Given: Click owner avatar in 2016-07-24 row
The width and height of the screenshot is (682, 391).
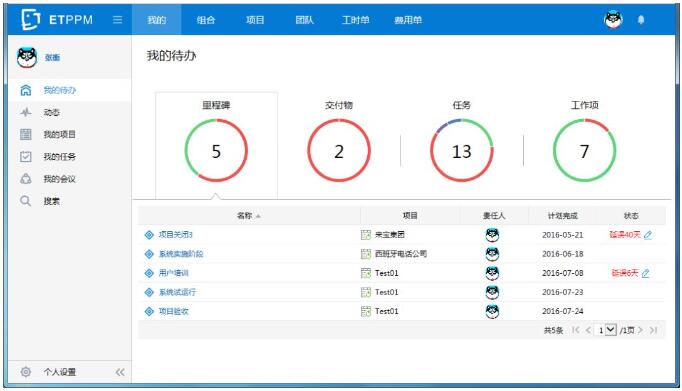Looking at the screenshot, I should [492, 311].
